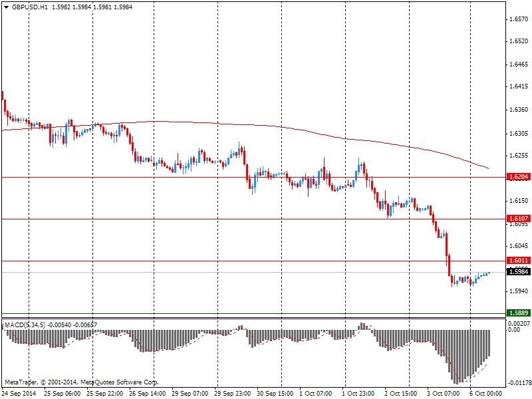The width and height of the screenshot is (532, 399).
Task: Click the 1.5940 price scale value
Action: [x=519, y=291]
